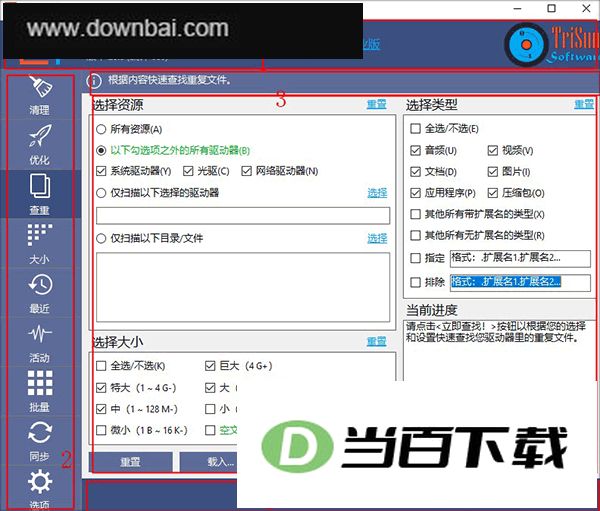Click 重置 link in 选择资源 header
This screenshot has width=600, height=511.
(377, 104)
